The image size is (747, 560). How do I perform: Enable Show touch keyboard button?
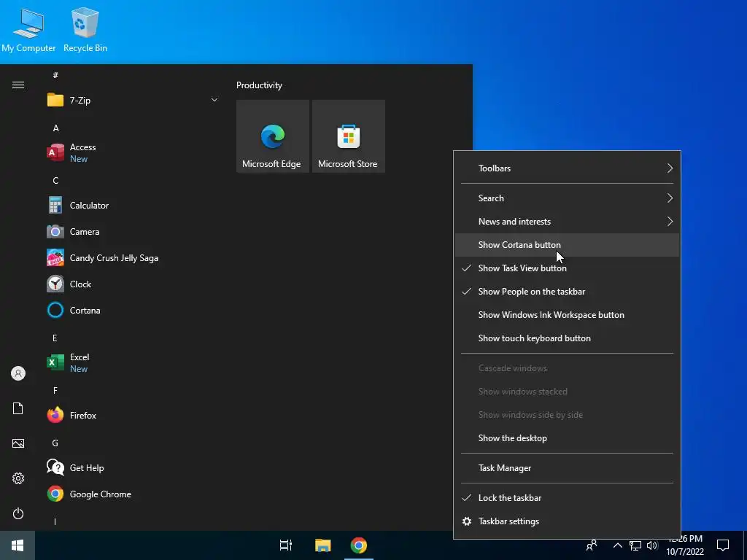pos(567,338)
